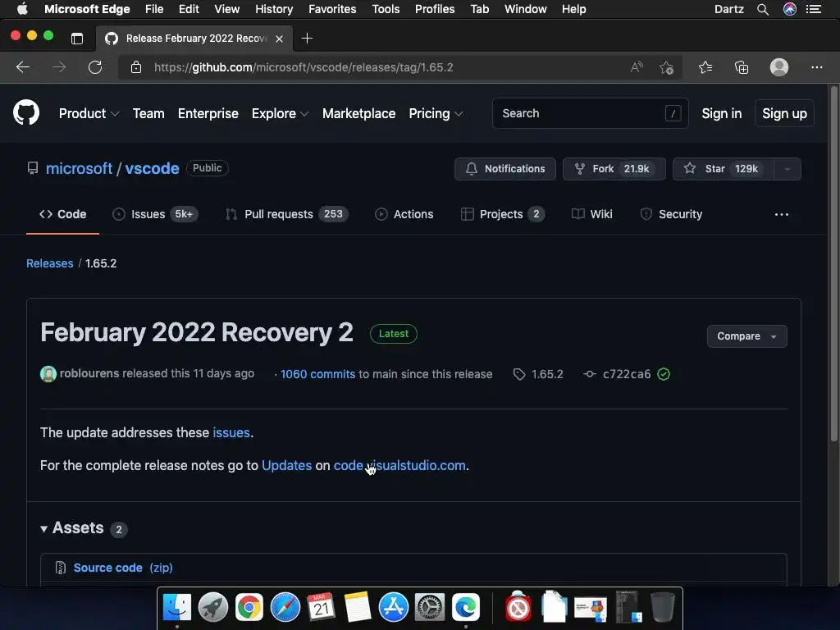Screen dimensions: 840x630
Task: Open Calendar from the Dock
Action: 321,608
